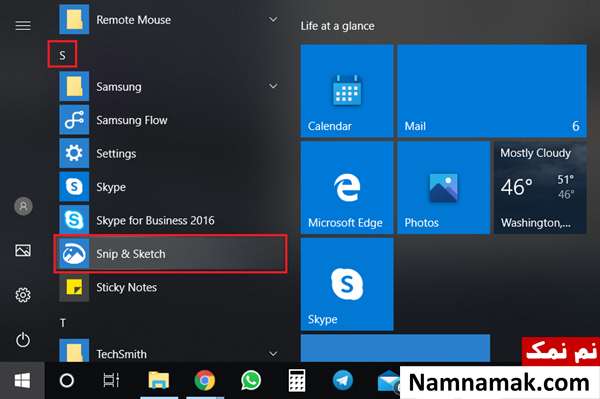This screenshot has height=399, width=600.
Task: Expand the TechSmith folder chevron
Action: click(x=273, y=353)
